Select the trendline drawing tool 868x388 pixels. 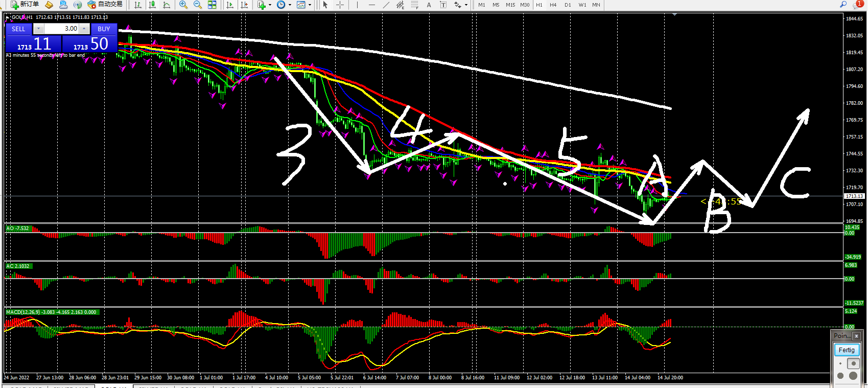pyautogui.click(x=386, y=5)
